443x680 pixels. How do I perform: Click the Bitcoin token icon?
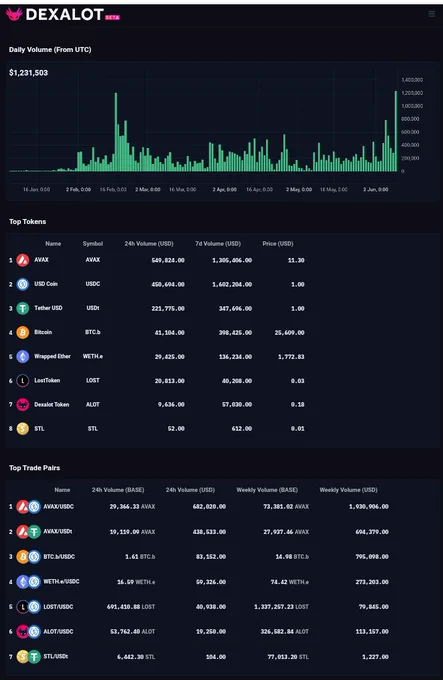pyautogui.click(x=23, y=333)
